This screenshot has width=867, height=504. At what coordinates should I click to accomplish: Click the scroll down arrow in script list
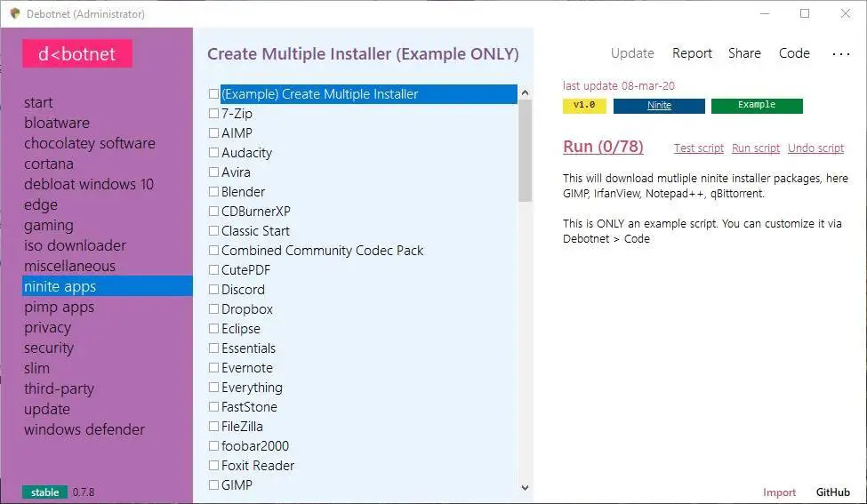click(x=525, y=487)
